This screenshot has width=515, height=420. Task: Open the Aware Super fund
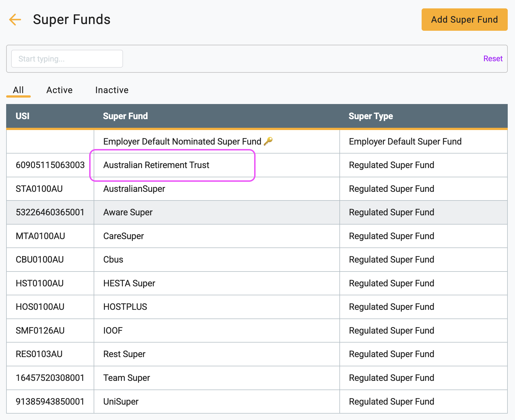click(x=128, y=212)
